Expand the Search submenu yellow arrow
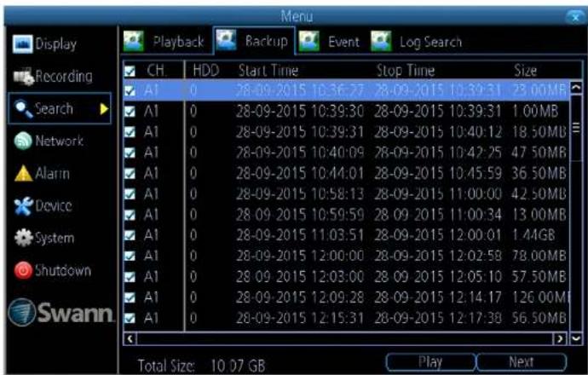The image size is (588, 375). pyautogui.click(x=104, y=109)
